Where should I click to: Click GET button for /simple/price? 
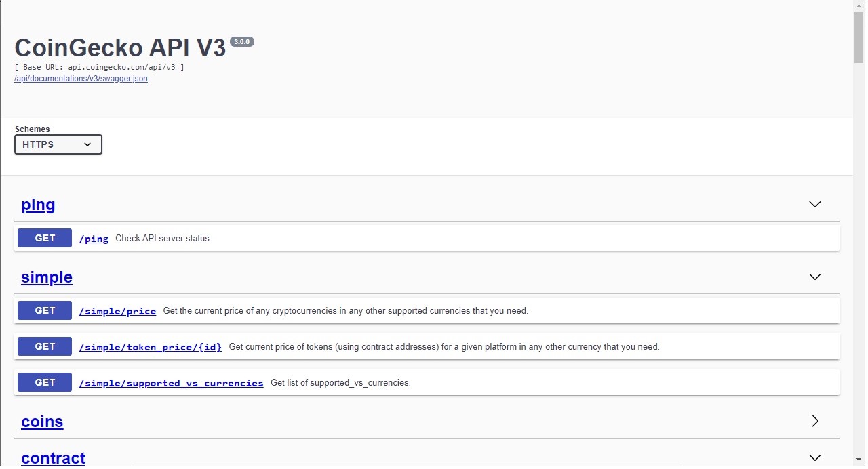[x=45, y=310]
